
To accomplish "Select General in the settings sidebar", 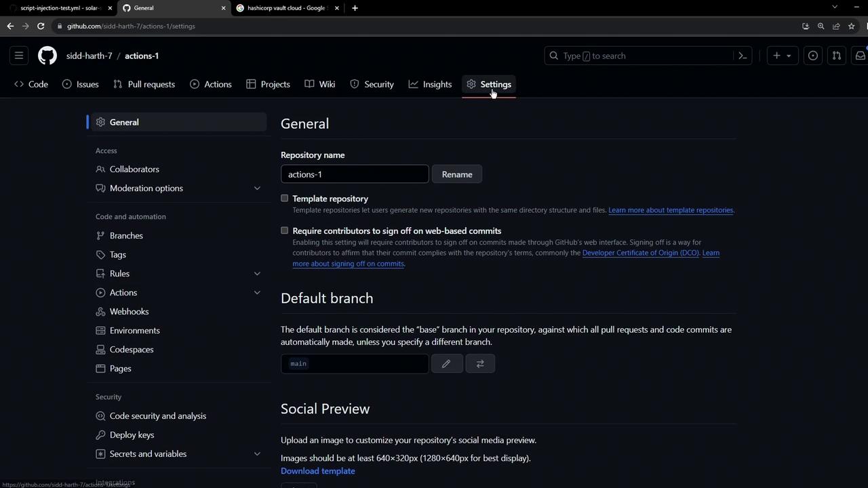I will (178, 122).
